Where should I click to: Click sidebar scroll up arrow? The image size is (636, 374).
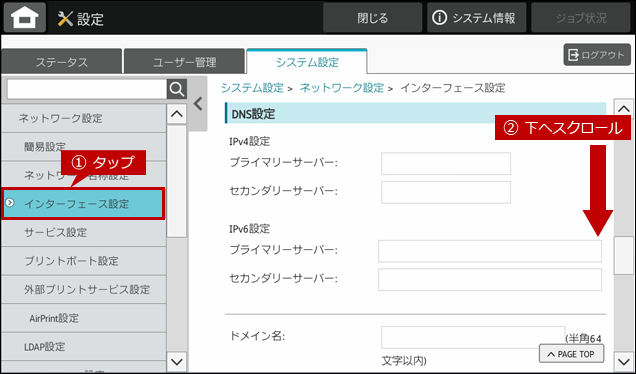(x=177, y=114)
